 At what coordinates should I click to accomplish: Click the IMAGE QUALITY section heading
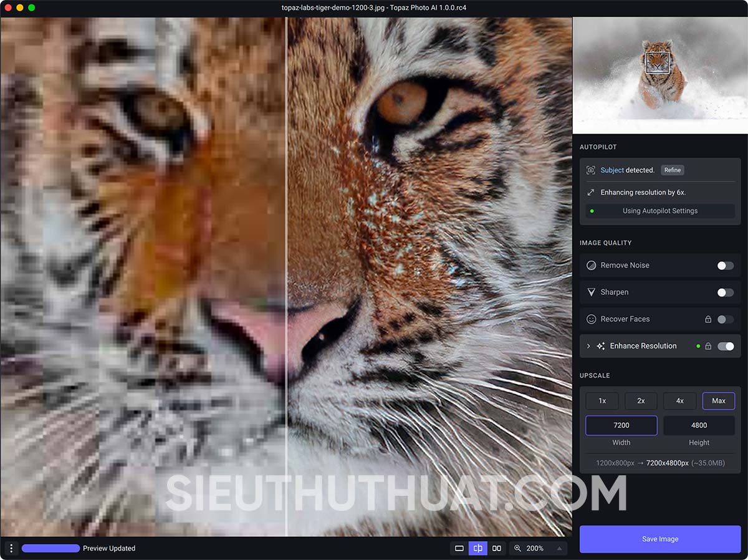pos(606,243)
